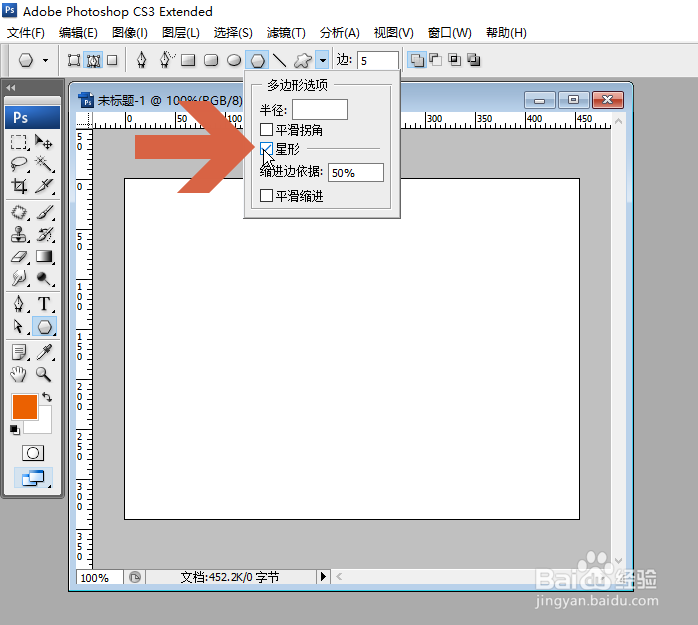The width and height of the screenshot is (698, 625).
Task: Select the Magic Wand tool
Action: (x=44, y=164)
